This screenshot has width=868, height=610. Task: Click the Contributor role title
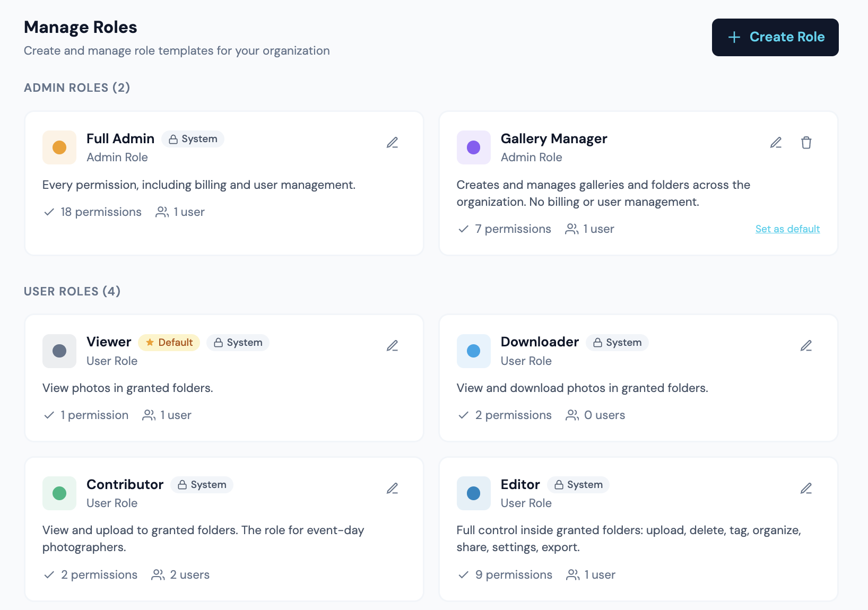click(125, 484)
